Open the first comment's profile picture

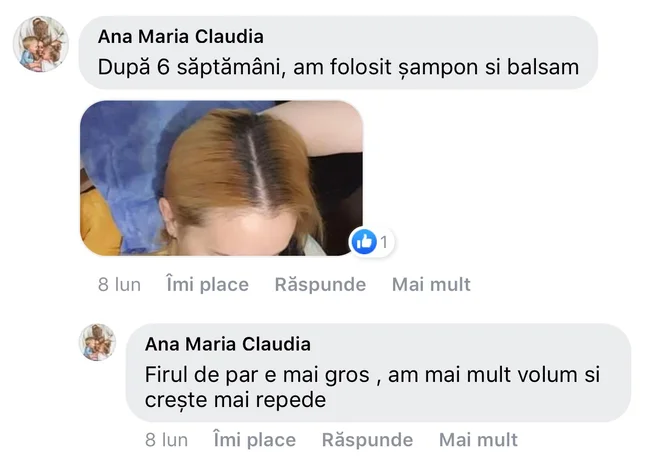click(41, 44)
